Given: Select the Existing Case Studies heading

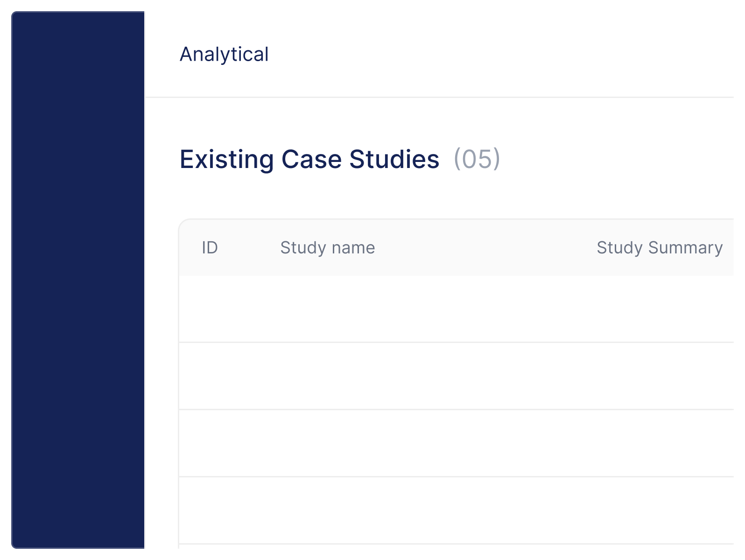Looking at the screenshot, I should (309, 159).
